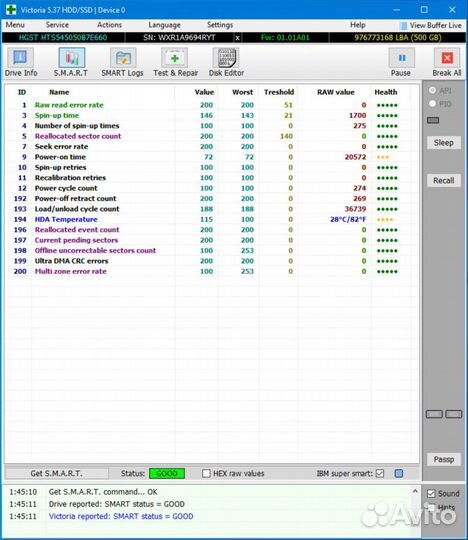
Task: Enable HEX raw values checkbox
Action: [x=206, y=474]
